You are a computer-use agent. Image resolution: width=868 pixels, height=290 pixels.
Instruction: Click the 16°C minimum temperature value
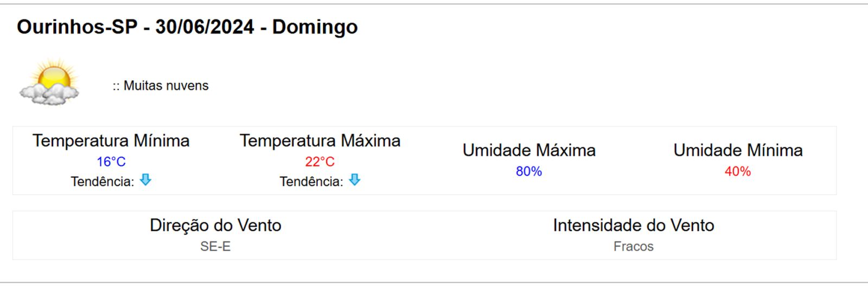[x=111, y=162]
